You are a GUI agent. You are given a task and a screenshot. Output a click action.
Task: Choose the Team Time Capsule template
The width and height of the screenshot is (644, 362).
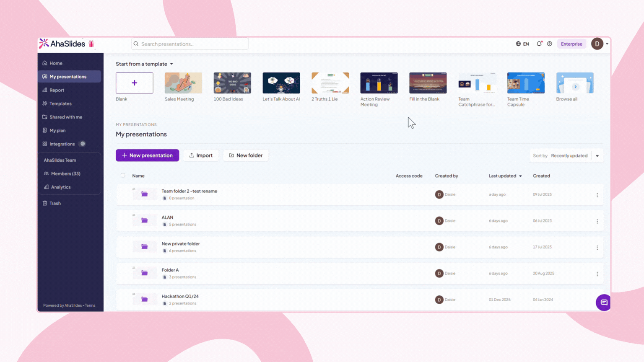[526, 83]
